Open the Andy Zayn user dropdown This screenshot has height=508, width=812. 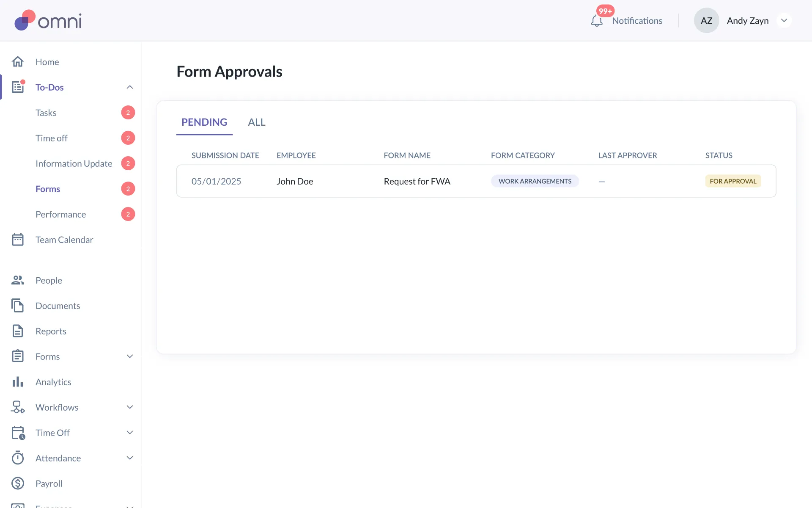coord(784,21)
